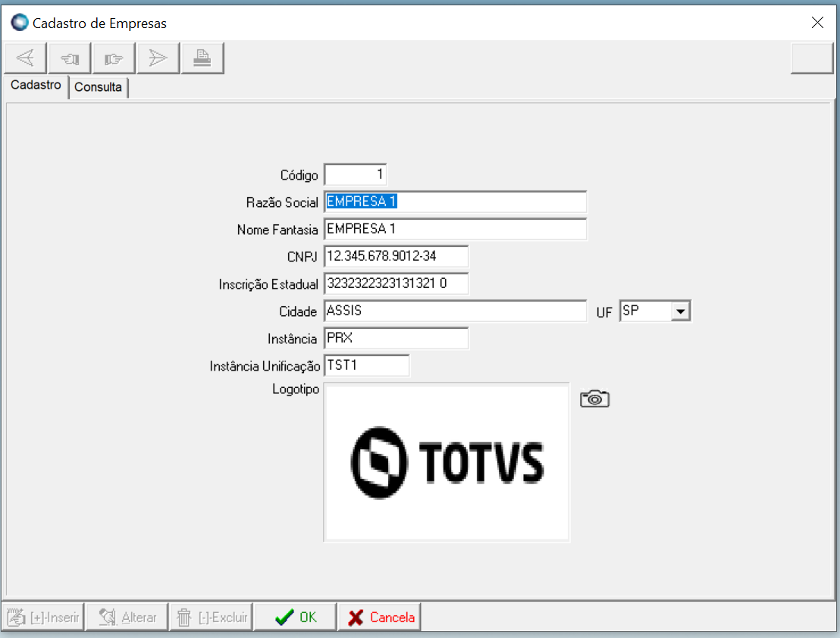840x638 pixels.
Task: Click the TOTVS logo image
Action: 447,462
